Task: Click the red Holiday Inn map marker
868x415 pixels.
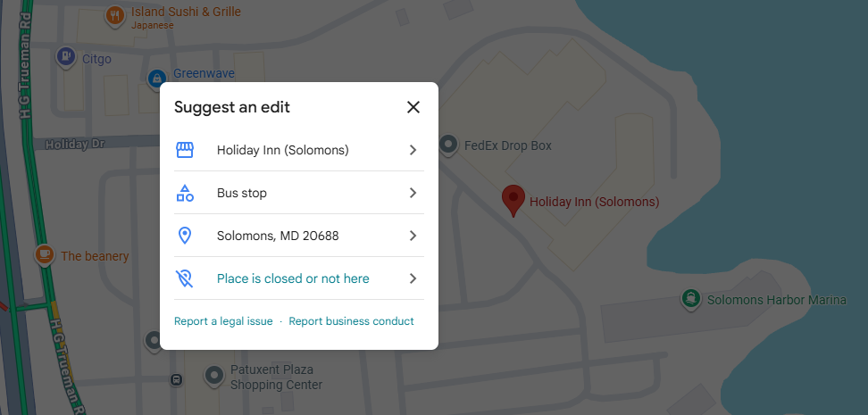Action: point(513,199)
